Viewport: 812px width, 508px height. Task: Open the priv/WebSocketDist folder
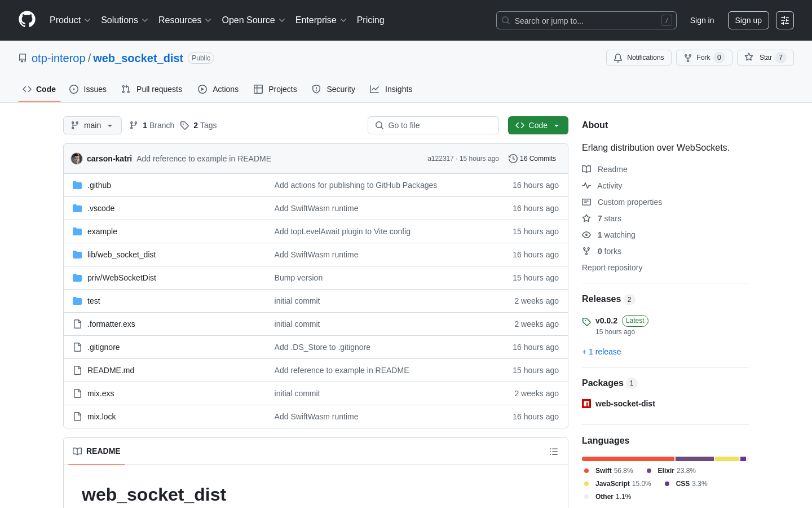point(122,278)
